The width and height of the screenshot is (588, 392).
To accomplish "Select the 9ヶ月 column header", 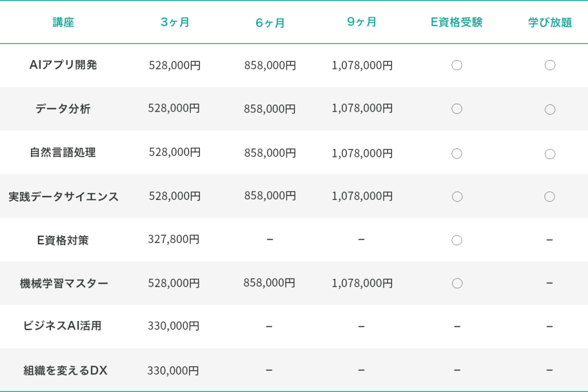I will 362,22.
